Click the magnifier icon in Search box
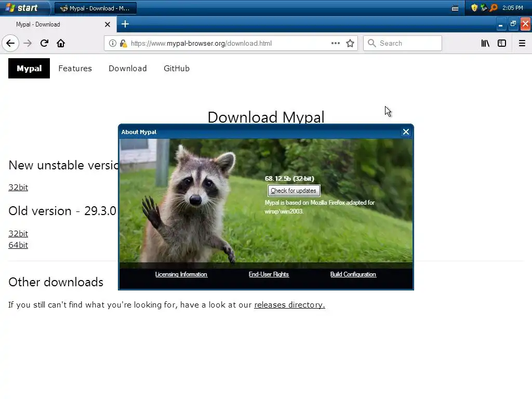The image size is (532, 399). pos(372,43)
